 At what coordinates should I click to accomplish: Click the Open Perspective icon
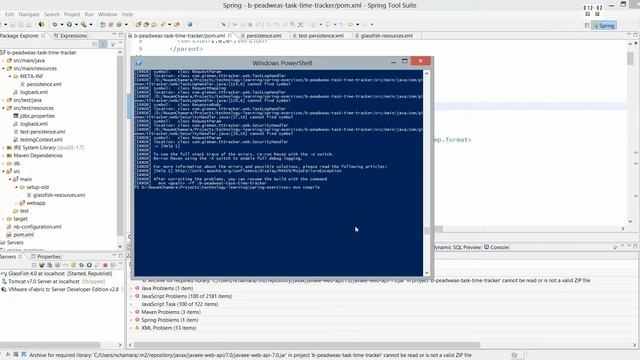(587, 25)
